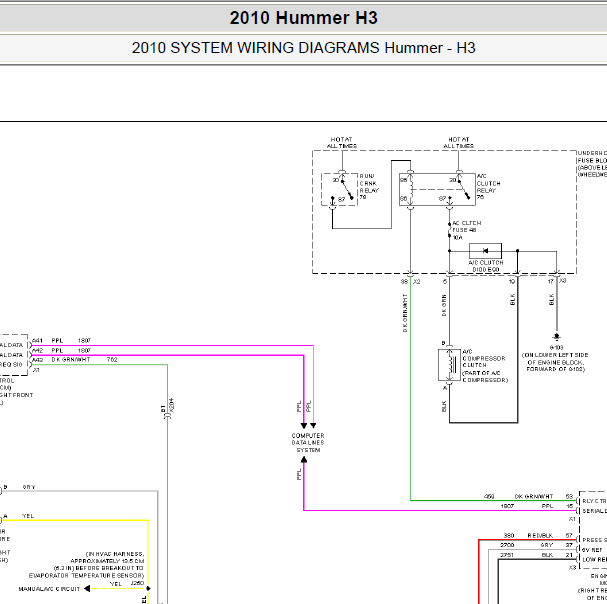Click vertical 'PPL' label below Computer Data Lines System

pyautogui.click(x=299, y=475)
